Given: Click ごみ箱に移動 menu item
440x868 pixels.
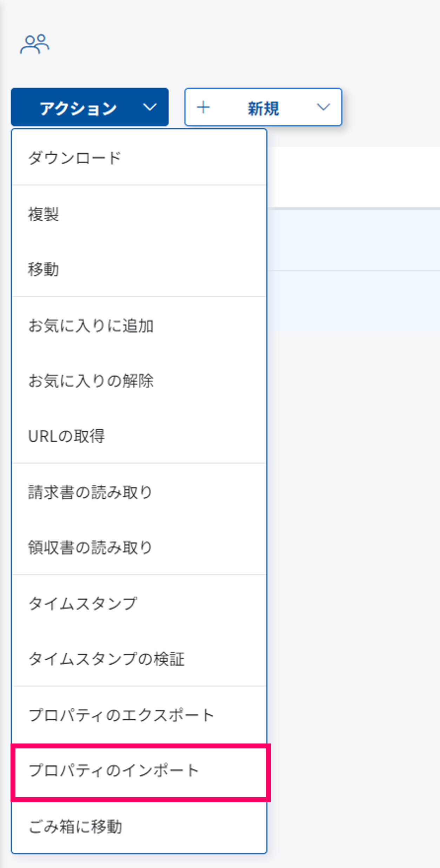Looking at the screenshot, I should tap(75, 827).
